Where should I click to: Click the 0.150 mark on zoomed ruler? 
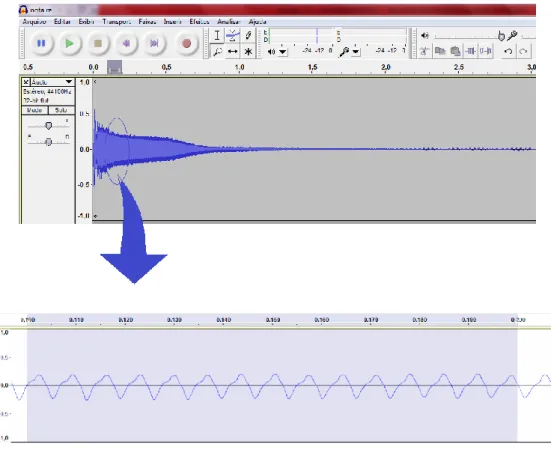tap(273, 320)
